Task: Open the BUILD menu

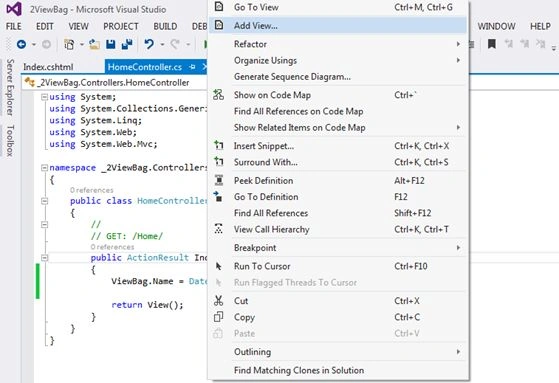Action: pos(165,26)
